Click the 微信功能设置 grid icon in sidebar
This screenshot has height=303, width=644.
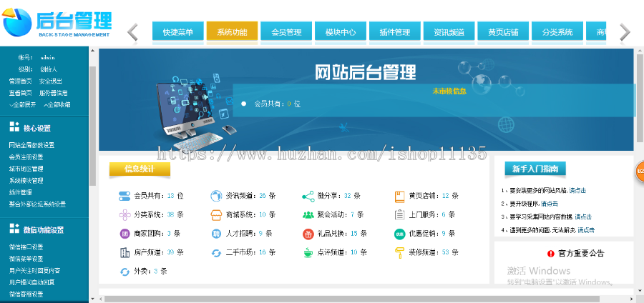point(14,229)
